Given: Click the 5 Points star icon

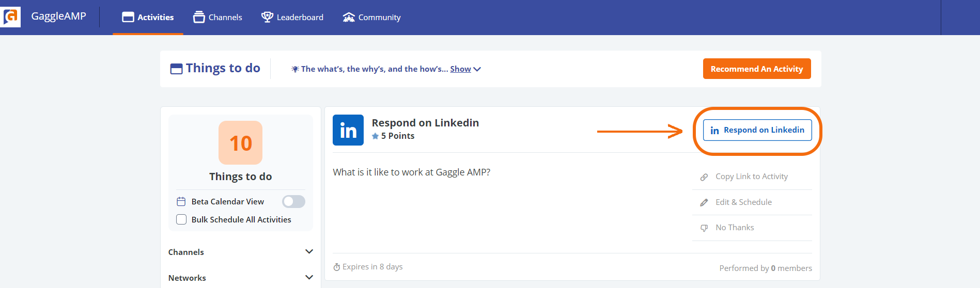Looking at the screenshot, I should [x=375, y=136].
